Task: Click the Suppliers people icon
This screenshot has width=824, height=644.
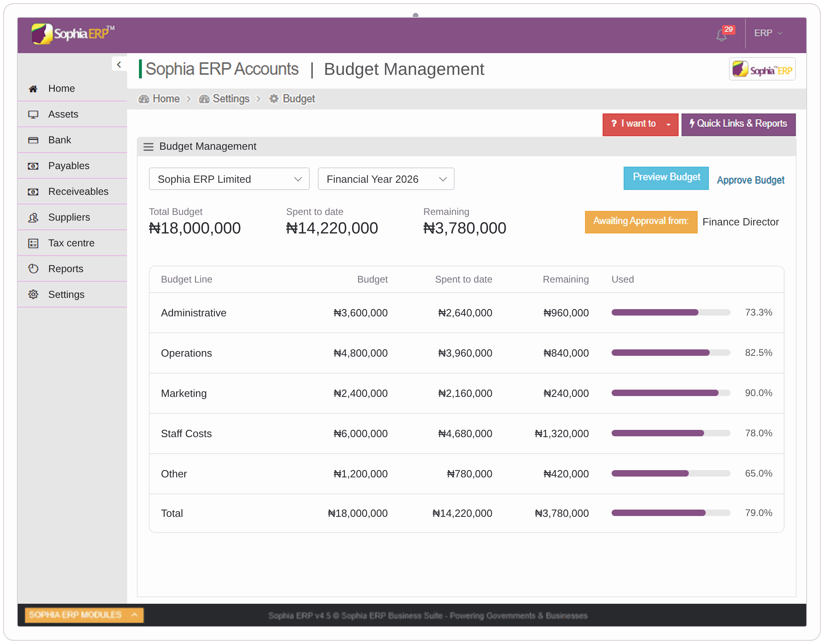Action: tap(33, 217)
